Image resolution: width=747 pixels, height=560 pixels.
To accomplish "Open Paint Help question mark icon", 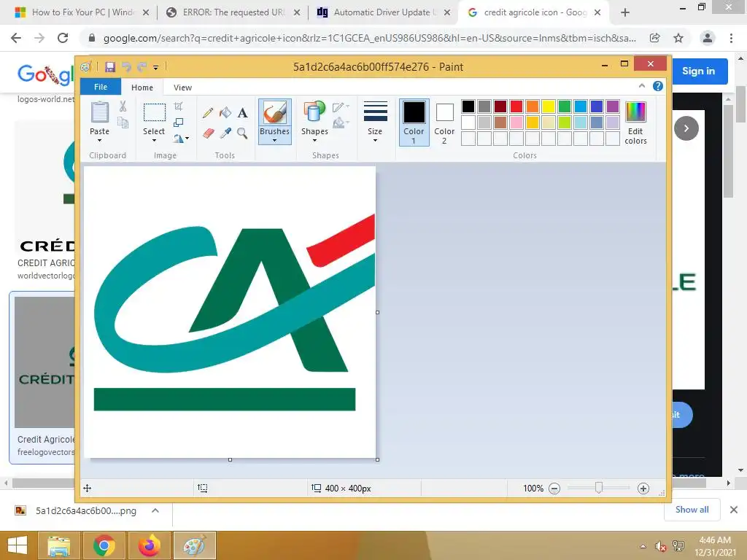I will tap(658, 86).
